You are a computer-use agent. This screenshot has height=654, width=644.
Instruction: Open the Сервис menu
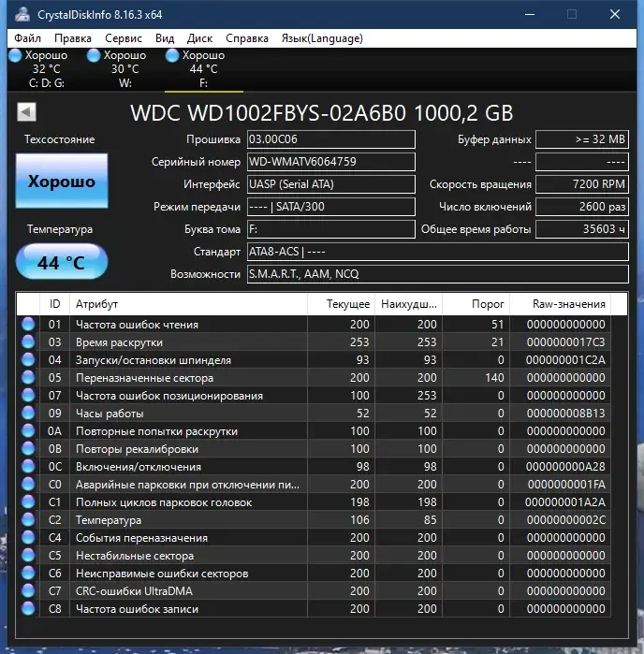tap(124, 38)
